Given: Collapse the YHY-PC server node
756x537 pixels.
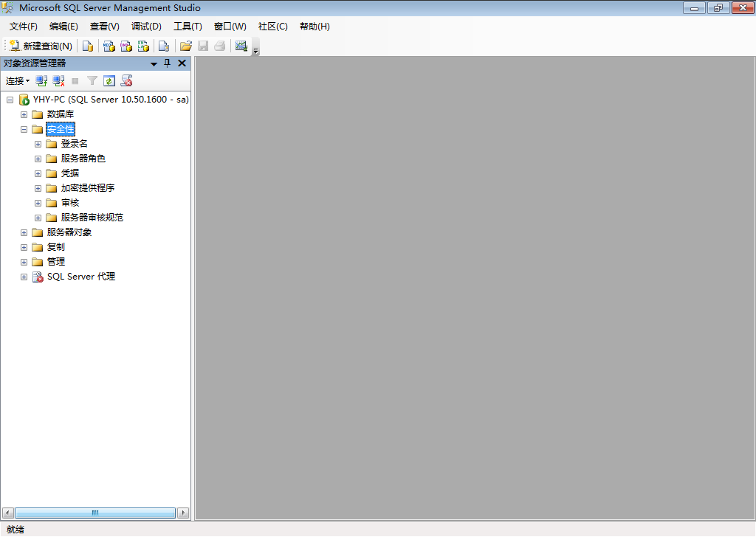Looking at the screenshot, I should pyautogui.click(x=10, y=100).
